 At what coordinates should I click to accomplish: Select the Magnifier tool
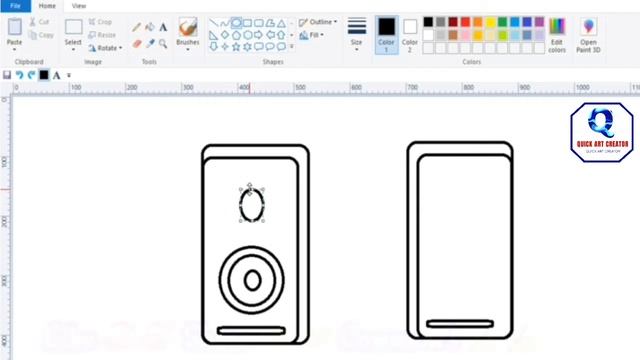[163, 43]
